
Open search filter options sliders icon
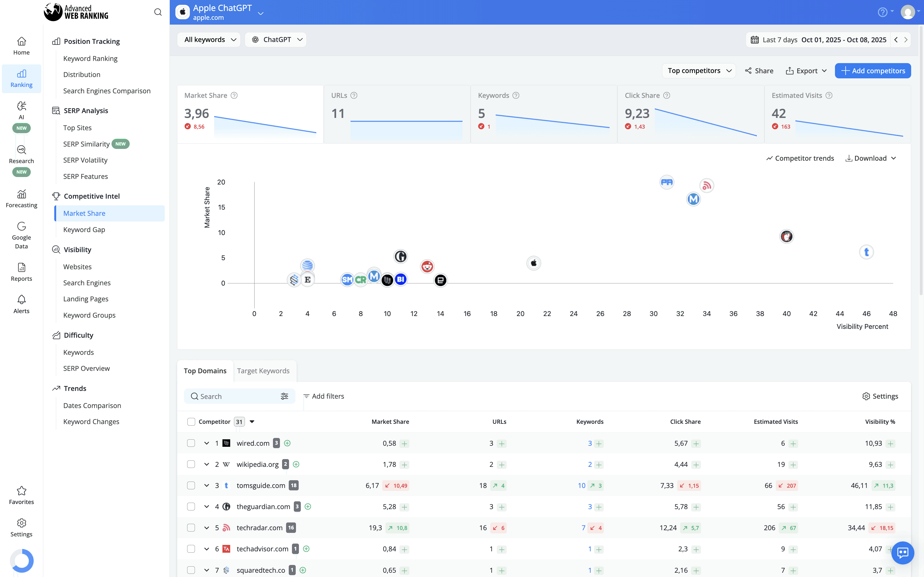284,396
